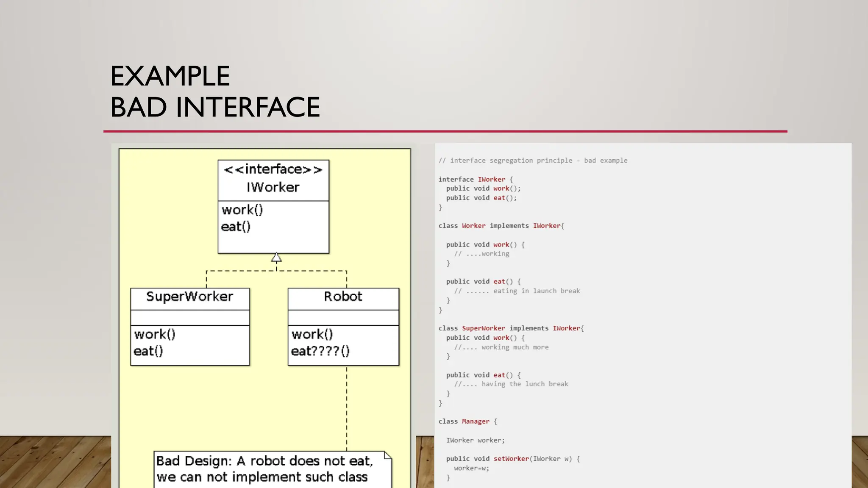Click the 'eating in launch break' comment
Image resolution: width=868 pixels, height=488 pixels.
coord(517,291)
